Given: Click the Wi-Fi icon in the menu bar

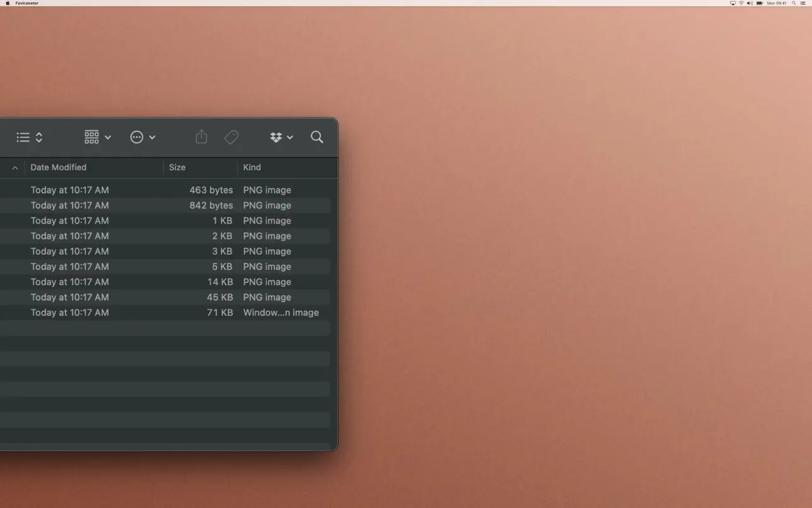Looking at the screenshot, I should point(741,3).
